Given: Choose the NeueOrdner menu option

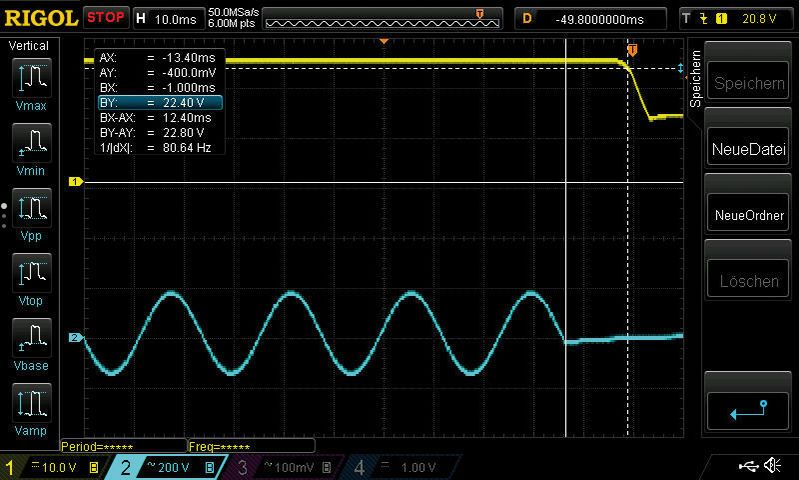Looking at the screenshot, I should tap(749, 215).
